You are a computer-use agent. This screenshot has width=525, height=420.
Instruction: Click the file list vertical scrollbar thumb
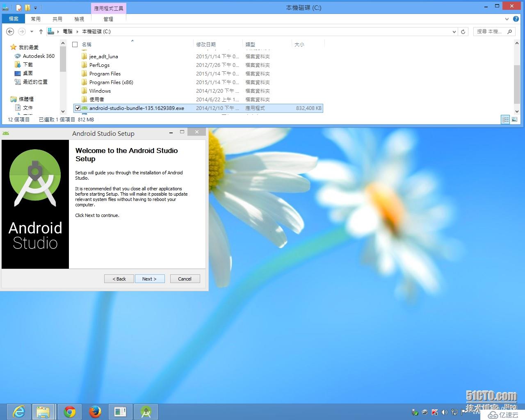517,84
